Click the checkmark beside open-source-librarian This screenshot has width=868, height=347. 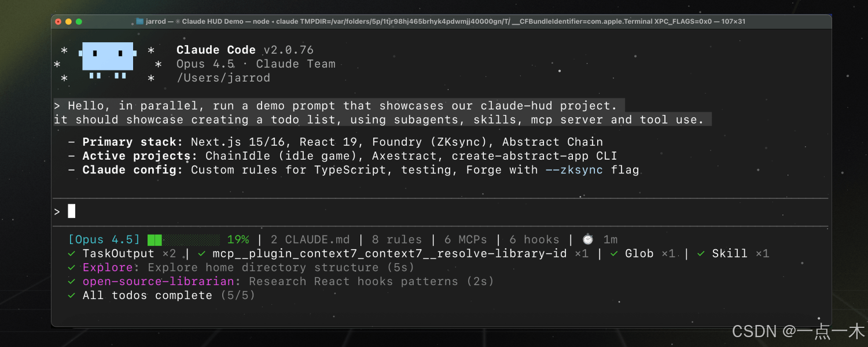71,281
